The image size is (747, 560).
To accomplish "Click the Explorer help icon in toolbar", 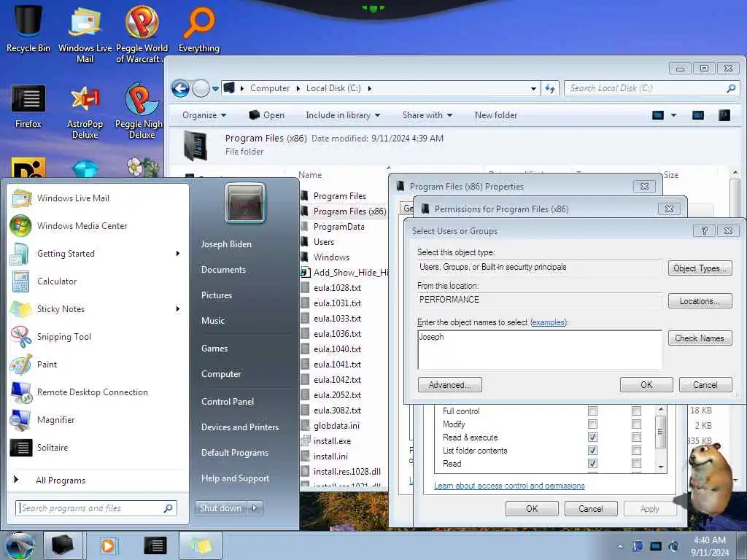I will coord(724,114).
